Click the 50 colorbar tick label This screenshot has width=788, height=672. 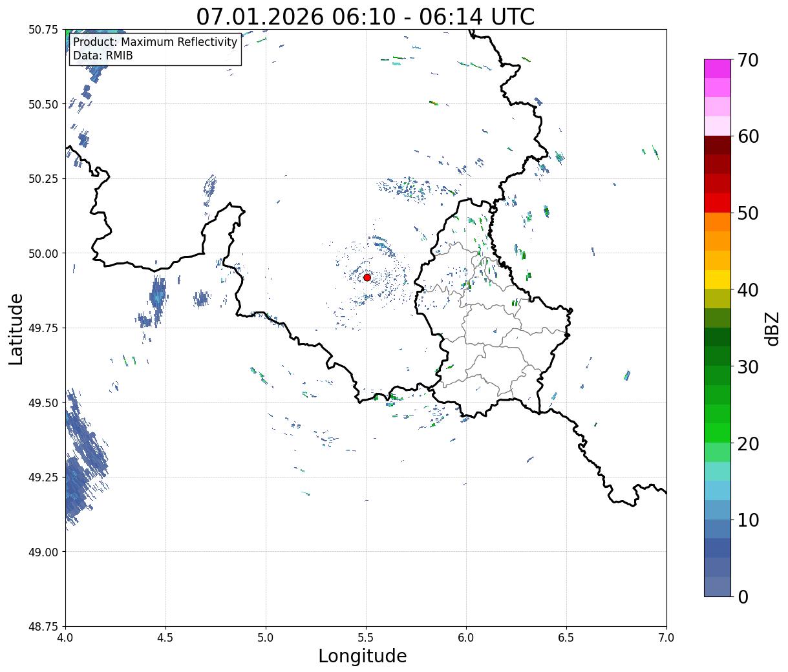pyautogui.click(x=748, y=213)
